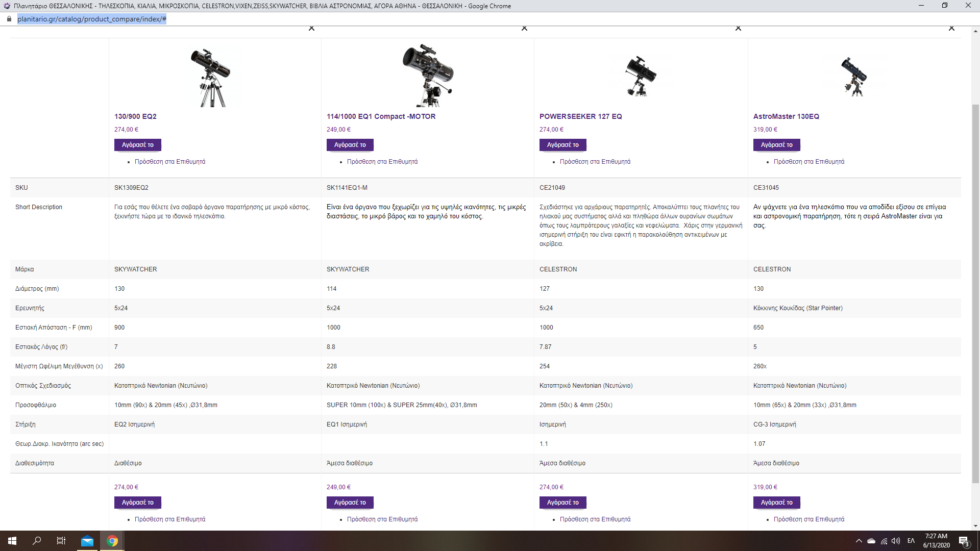Click the Μάρκα row label
This screenshot has height=551, width=980.
click(24, 269)
